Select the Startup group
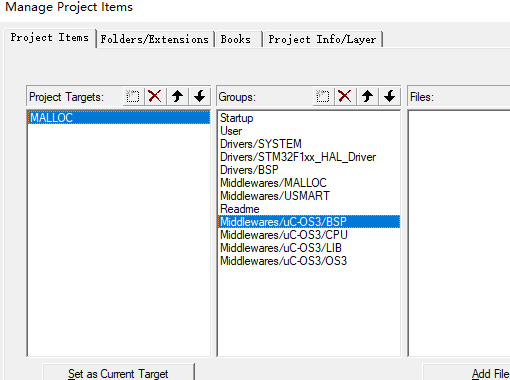This screenshot has height=380, width=510. pyautogui.click(x=309, y=118)
